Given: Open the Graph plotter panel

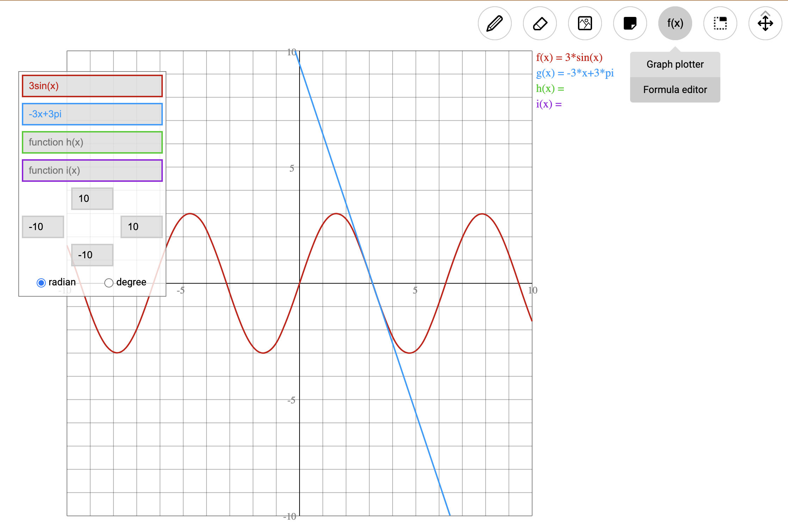Looking at the screenshot, I should pos(676,65).
